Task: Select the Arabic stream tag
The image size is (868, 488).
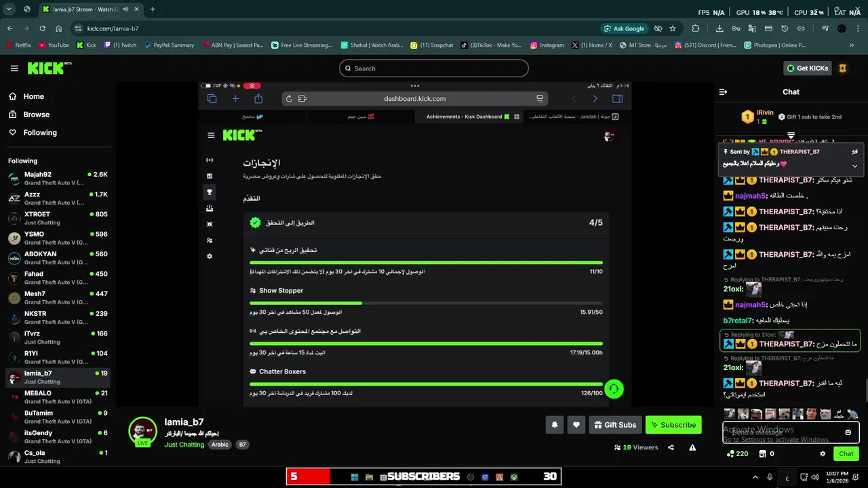Action: click(x=220, y=445)
